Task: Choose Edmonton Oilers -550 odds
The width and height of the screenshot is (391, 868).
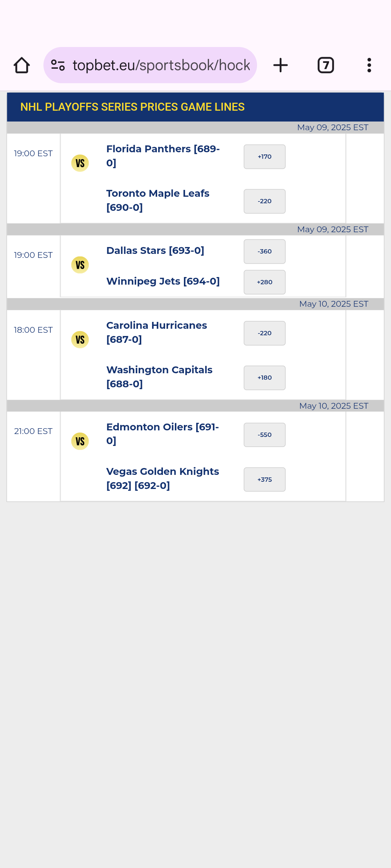Action: tap(264, 435)
